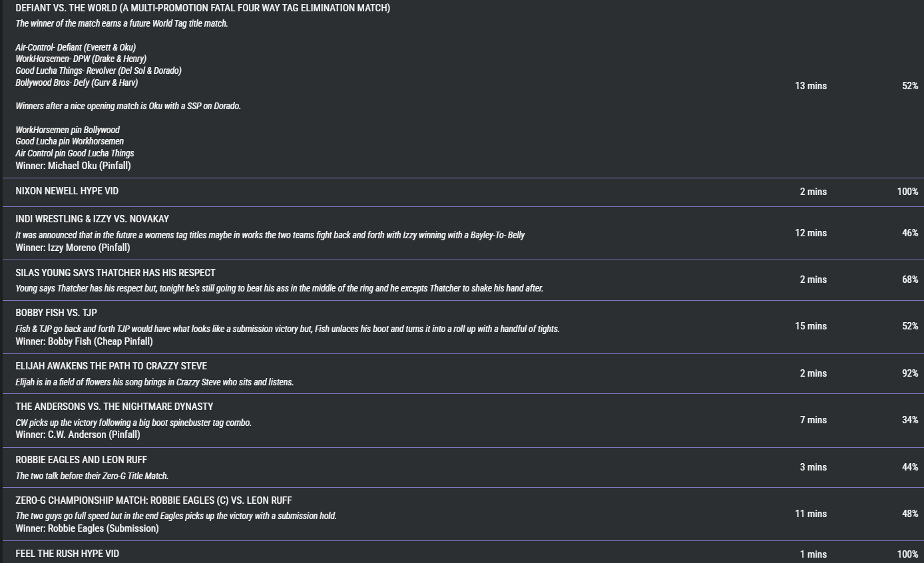Image resolution: width=924 pixels, height=563 pixels.
Task: Click The Andersons vs. The Nightmare Dynasty title
Action: (x=114, y=407)
